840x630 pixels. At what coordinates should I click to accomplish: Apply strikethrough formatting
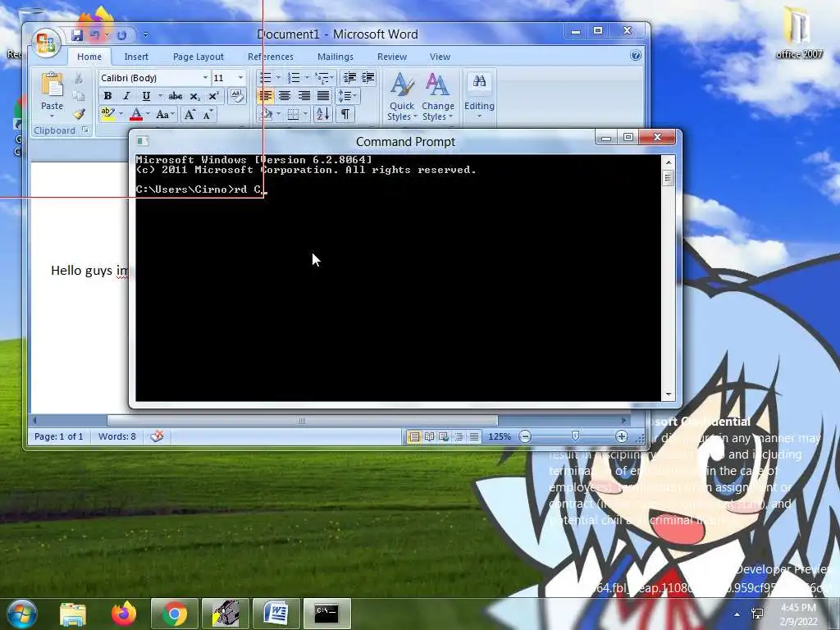[x=176, y=97]
